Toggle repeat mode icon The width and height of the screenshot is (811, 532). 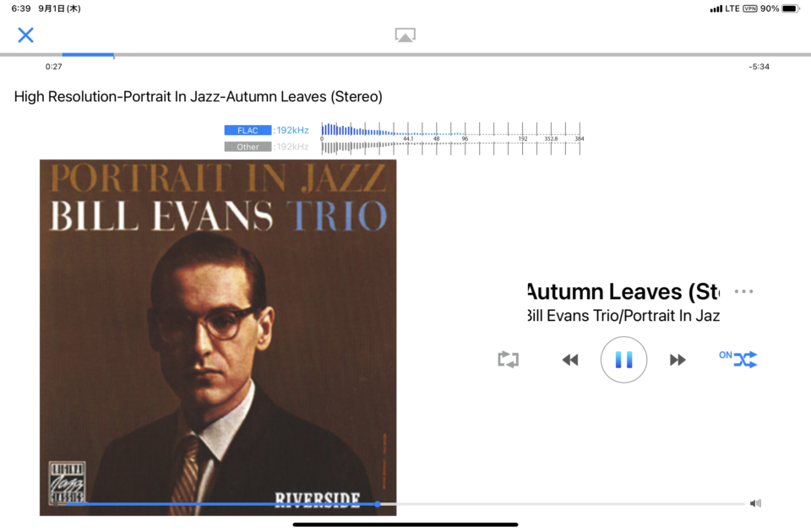(x=508, y=360)
